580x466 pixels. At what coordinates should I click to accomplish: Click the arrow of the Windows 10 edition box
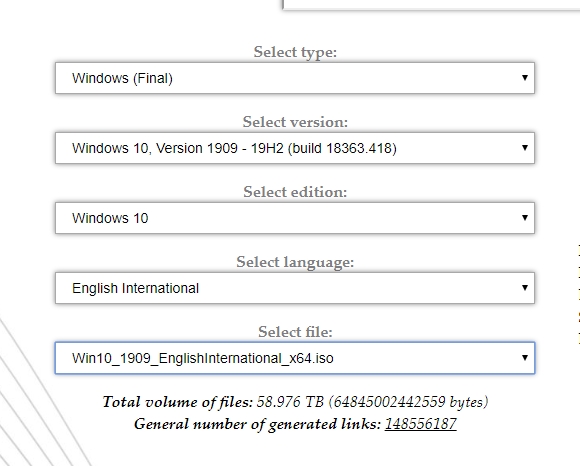[525, 217]
